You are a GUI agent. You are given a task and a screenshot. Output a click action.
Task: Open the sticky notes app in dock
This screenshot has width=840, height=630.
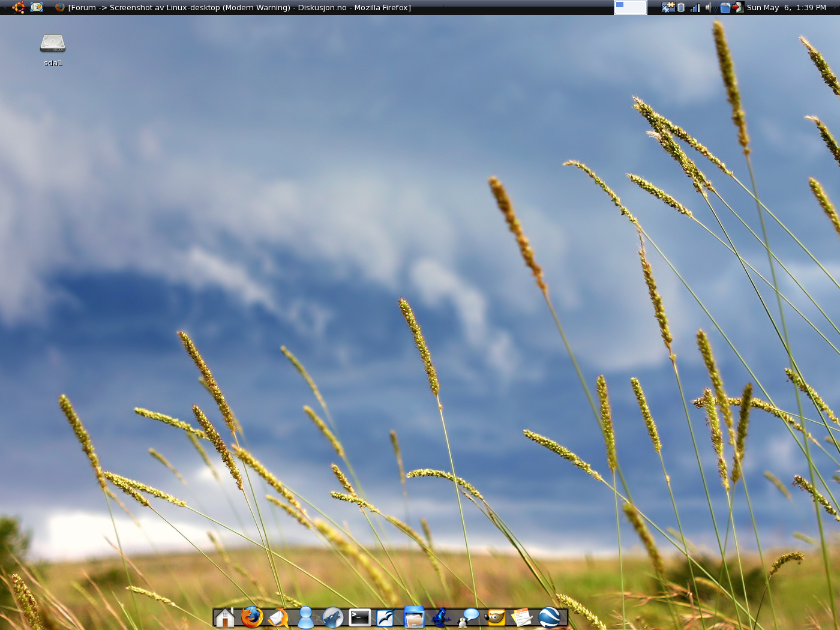(522, 617)
